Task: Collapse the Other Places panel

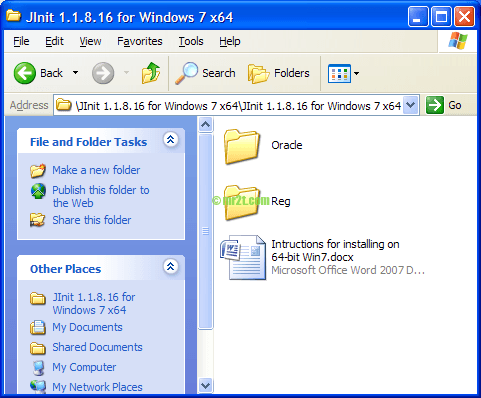Action: 171,266
